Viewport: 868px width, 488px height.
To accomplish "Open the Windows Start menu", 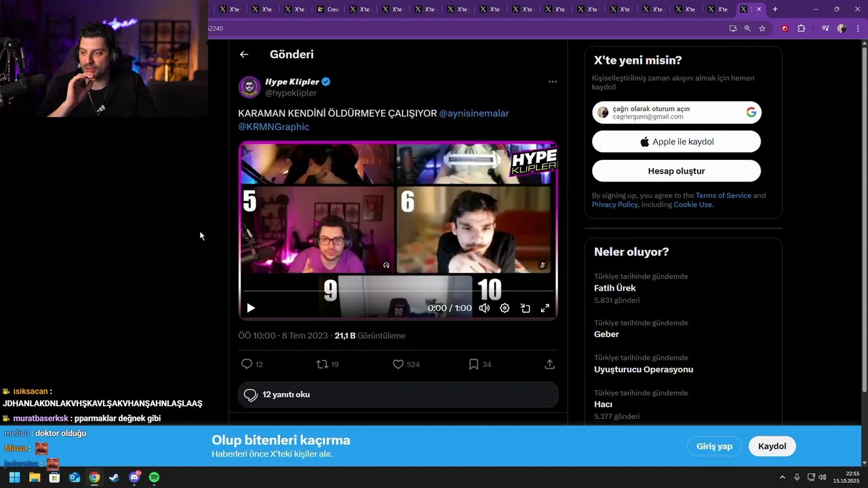I will point(14,477).
